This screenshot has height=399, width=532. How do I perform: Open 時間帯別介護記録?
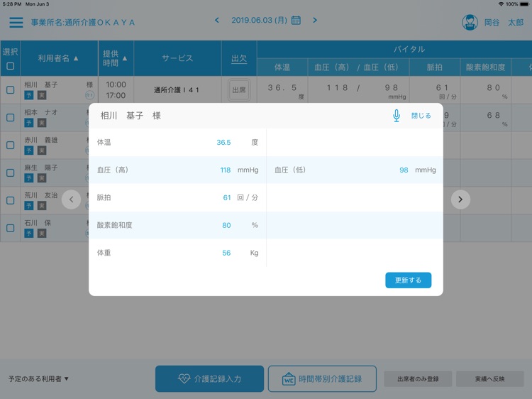coord(322,378)
